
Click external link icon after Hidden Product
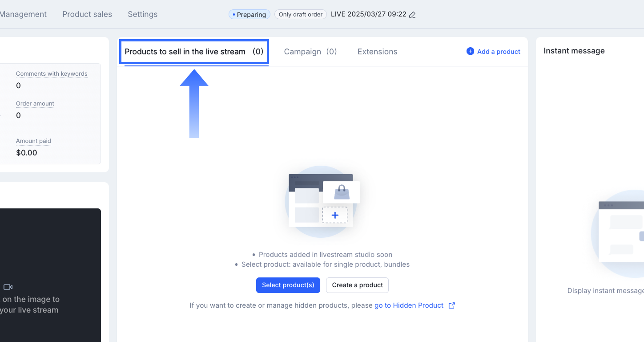[x=451, y=305]
